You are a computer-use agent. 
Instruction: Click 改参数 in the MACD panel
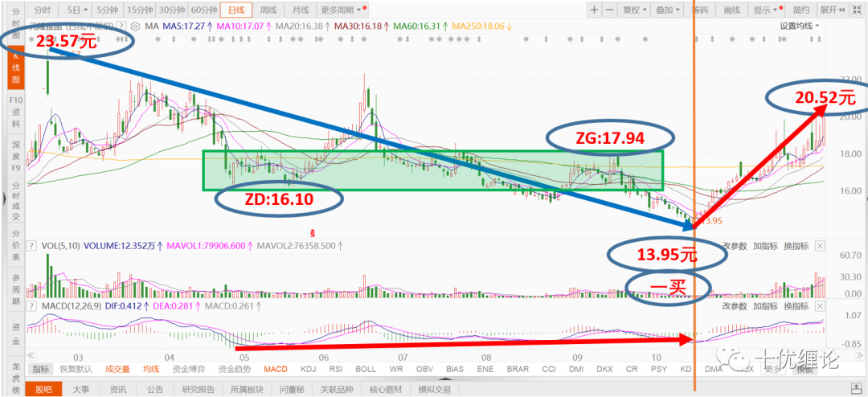point(735,306)
